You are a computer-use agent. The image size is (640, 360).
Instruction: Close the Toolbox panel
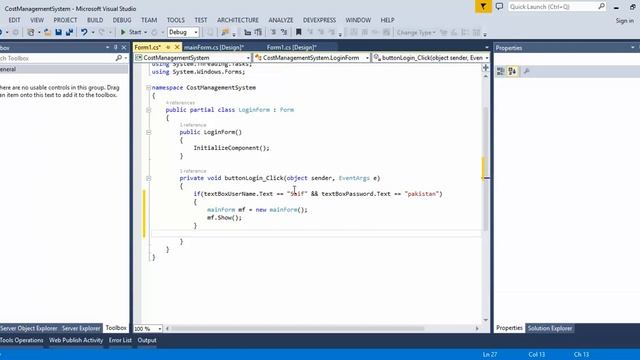pos(124,48)
